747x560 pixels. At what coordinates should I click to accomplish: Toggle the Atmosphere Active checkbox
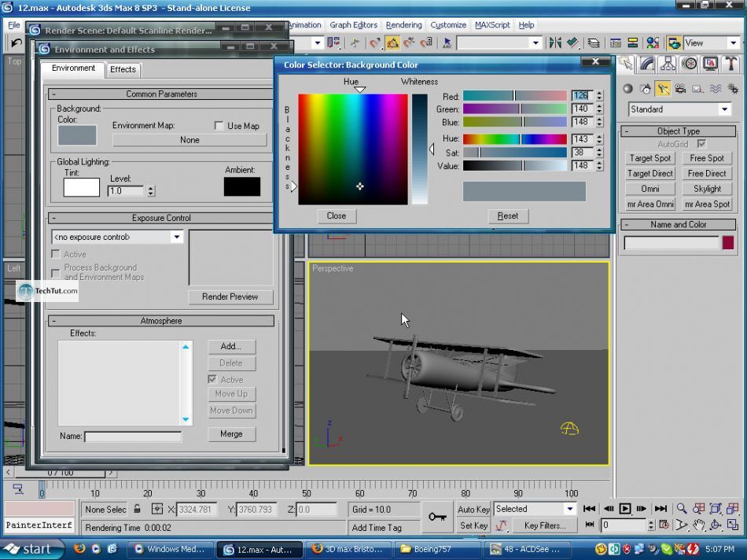(212, 379)
